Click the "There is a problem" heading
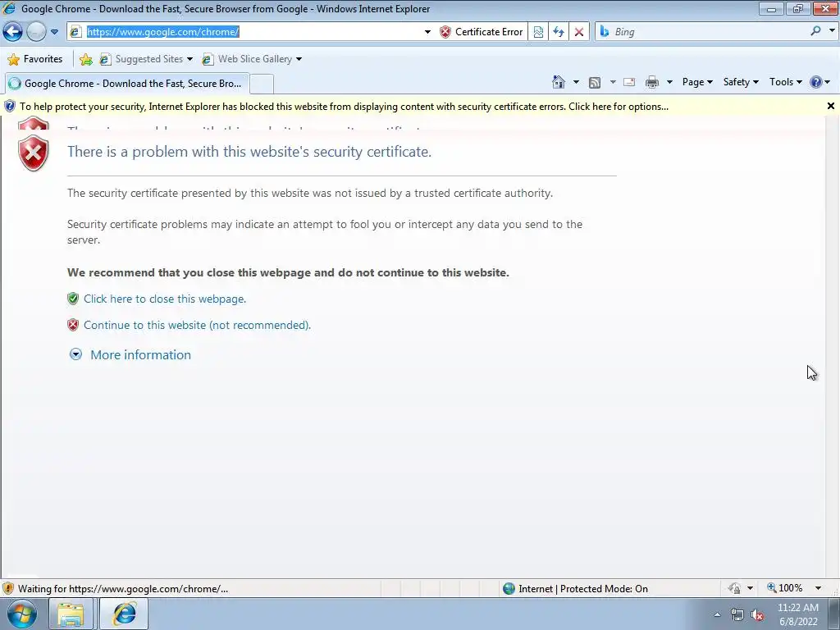The width and height of the screenshot is (840, 630). (249, 152)
